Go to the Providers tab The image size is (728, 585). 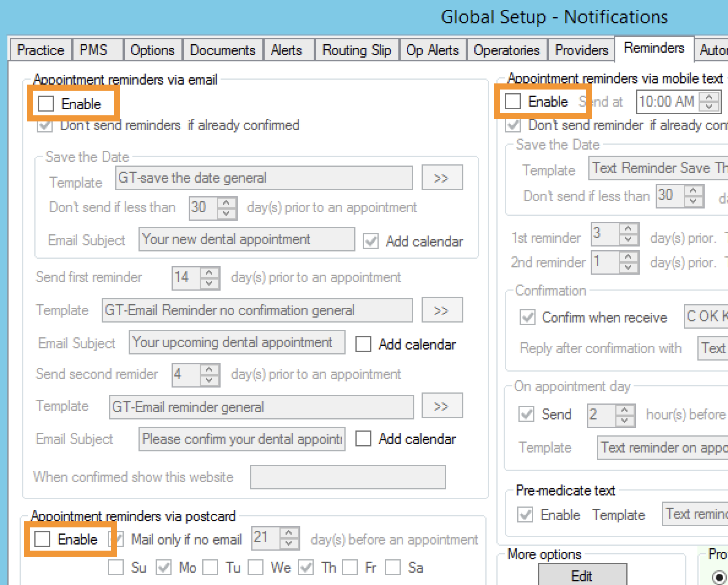point(581,50)
